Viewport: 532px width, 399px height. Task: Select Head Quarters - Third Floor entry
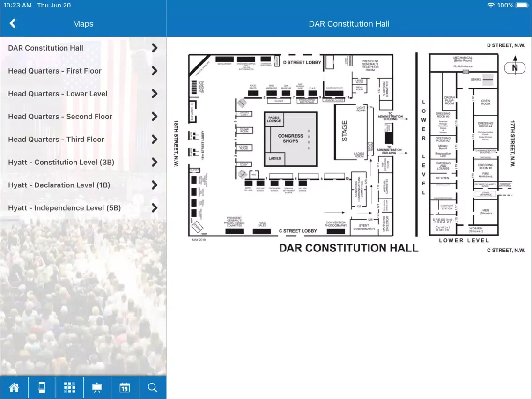83,139
